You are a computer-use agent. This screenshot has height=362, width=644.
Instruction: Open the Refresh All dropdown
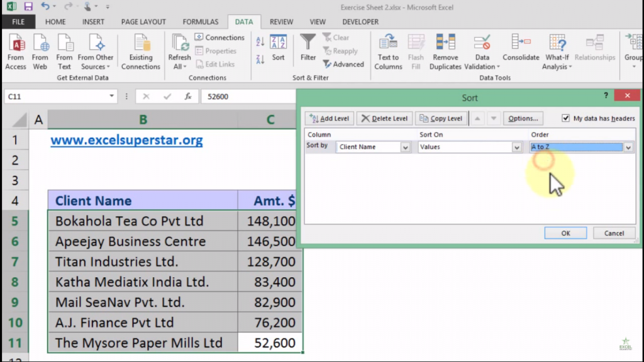[179, 67]
